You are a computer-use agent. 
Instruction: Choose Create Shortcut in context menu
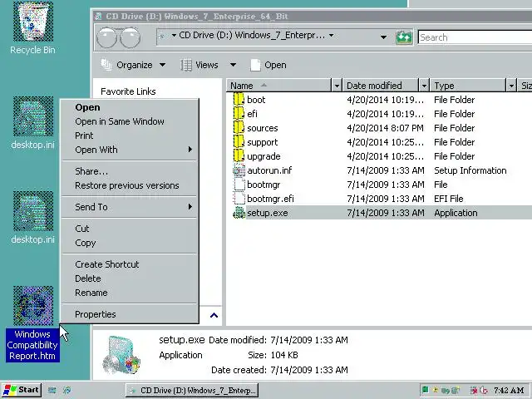tap(130, 264)
